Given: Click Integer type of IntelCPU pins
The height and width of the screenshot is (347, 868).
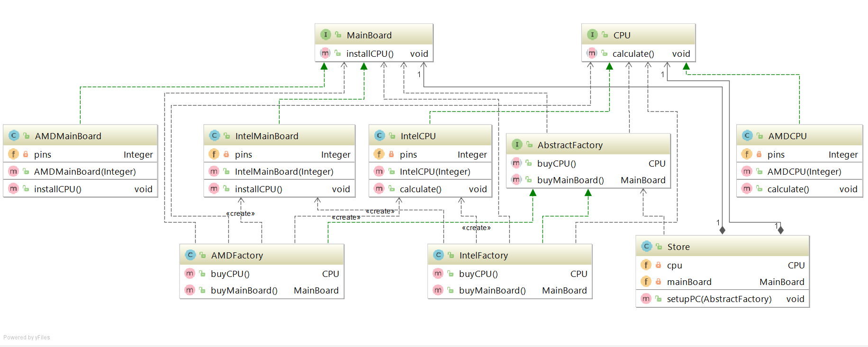Looking at the screenshot, I should pos(472,155).
